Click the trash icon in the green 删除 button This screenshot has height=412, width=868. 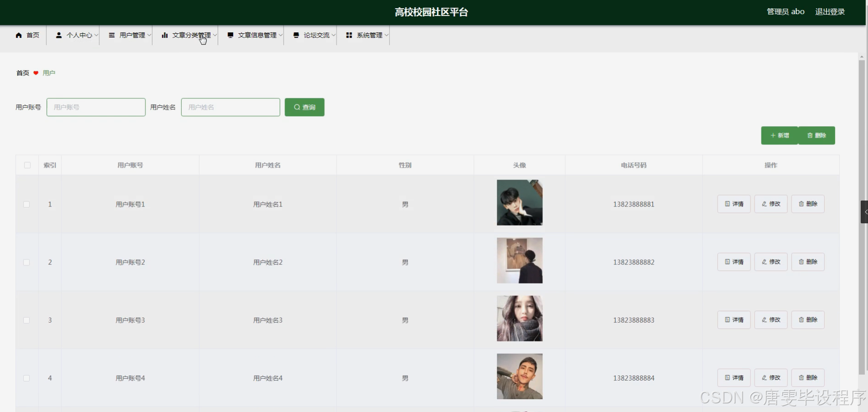810,135
